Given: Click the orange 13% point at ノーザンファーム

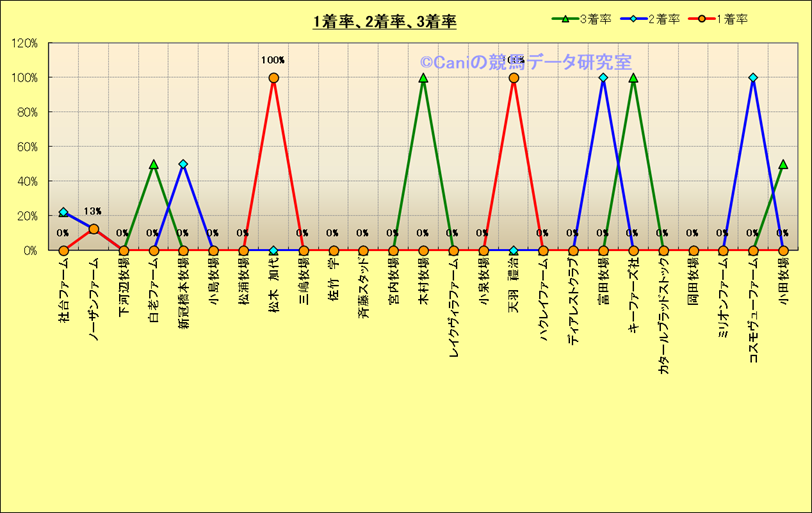Looking at the screenshot, I should (93, 229).
